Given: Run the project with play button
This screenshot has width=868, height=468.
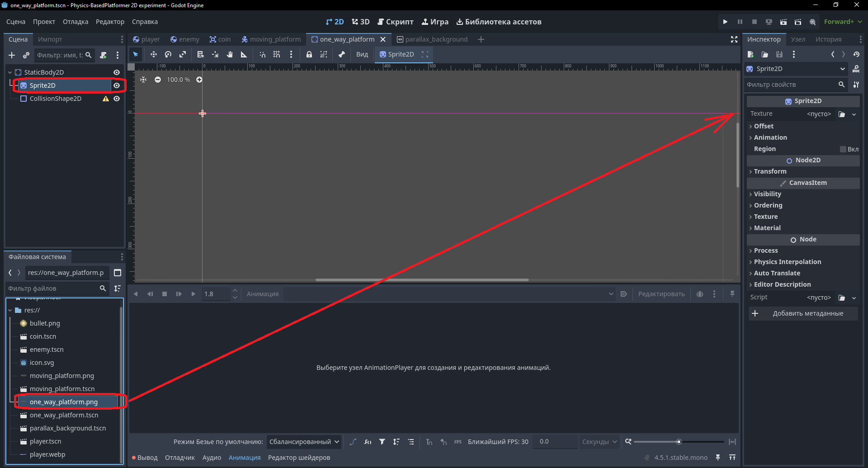Looking at the screenshot, I should pyautogui.click(x=725, y=22).
